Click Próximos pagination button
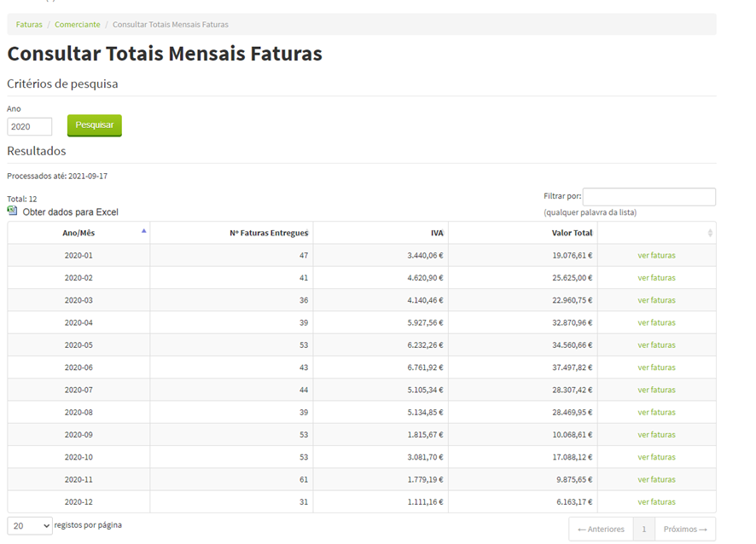The image size is (756, 544). point(685,530)
